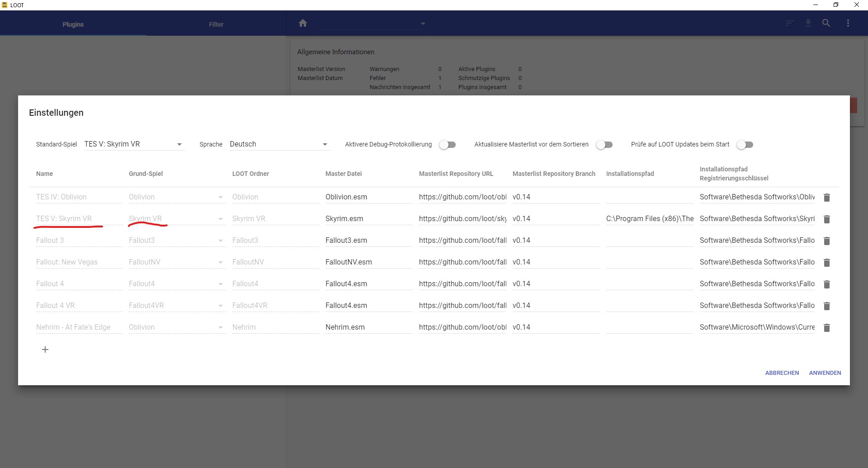The height and width of the screenshot is (468, 868).
Task: Toggle check for LOOT updates at start
Action: 745,145
